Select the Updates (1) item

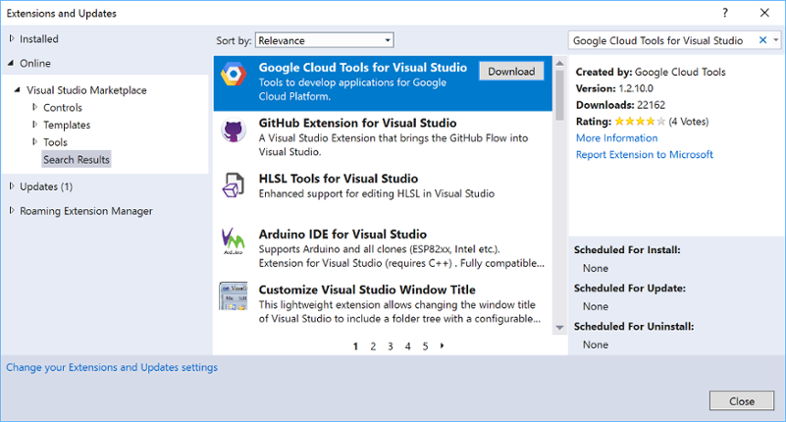[46, 186]
